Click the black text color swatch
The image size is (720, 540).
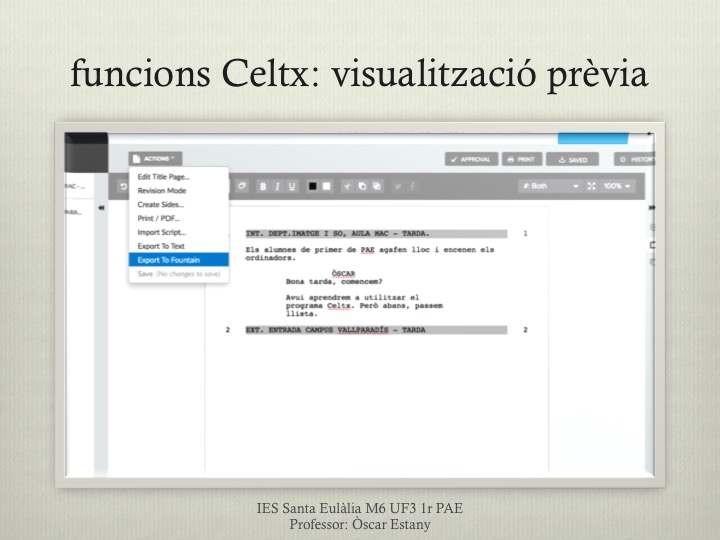312,186
